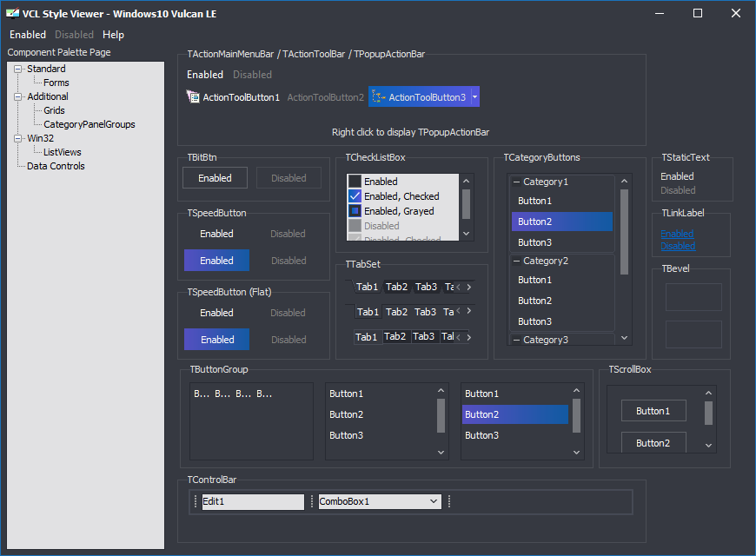The image size is (756, 556).
Task: Select the ListViews tree item
Action: [x=63, y=152]
